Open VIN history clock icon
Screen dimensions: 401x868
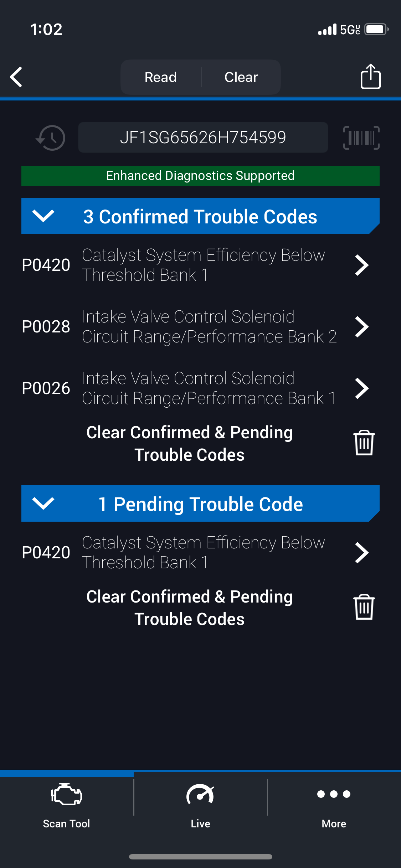pos(51,138)
